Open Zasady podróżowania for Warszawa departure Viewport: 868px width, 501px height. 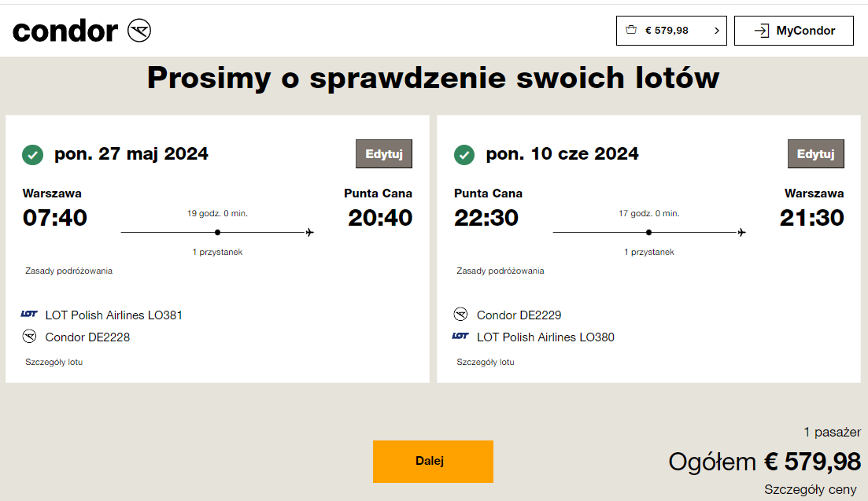point(68,271)
